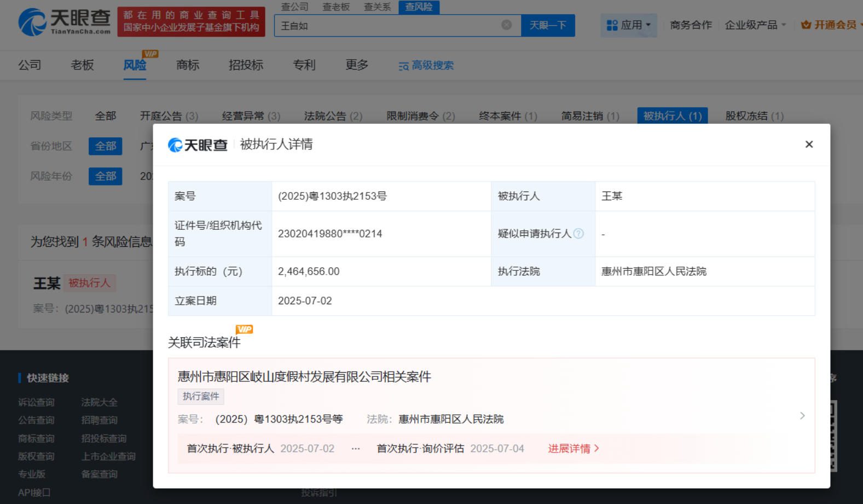Select 全部 in the 省份地区 row
This screenshot has width=863, height=504.
point(106,146)
